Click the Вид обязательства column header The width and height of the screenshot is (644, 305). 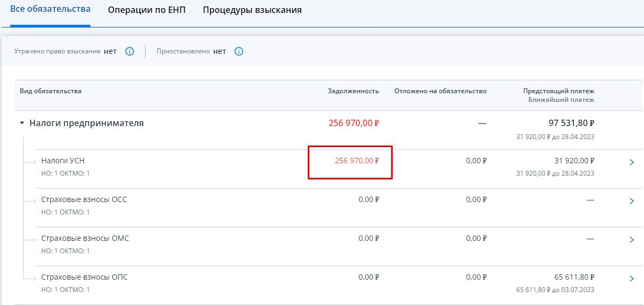pyautogui.click(x=51, y=91)
